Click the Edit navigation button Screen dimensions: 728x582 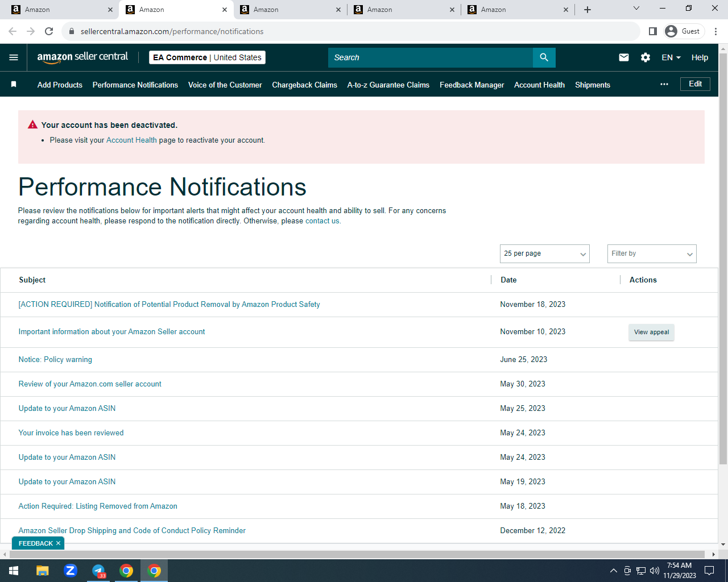(x=695, y=84)
